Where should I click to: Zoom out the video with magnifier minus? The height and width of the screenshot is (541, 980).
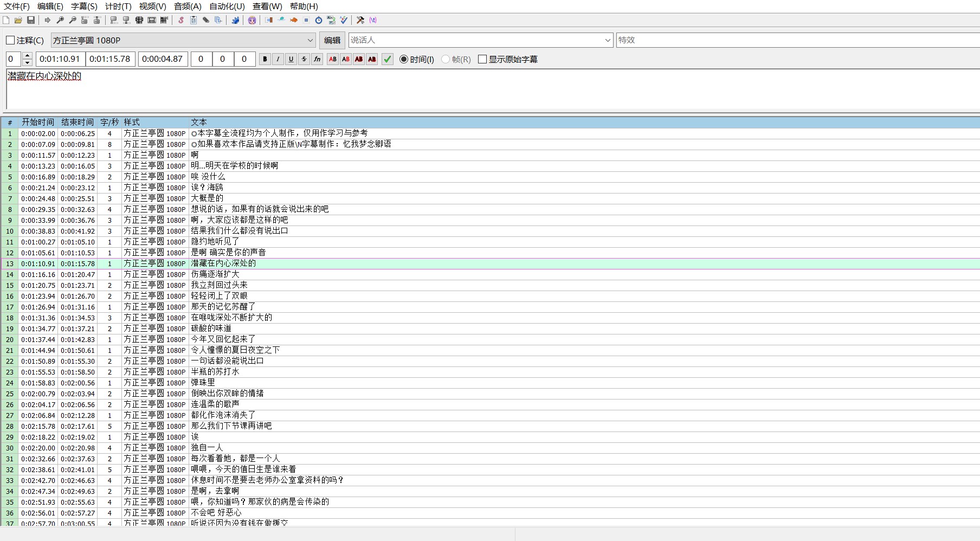(73, 20)
